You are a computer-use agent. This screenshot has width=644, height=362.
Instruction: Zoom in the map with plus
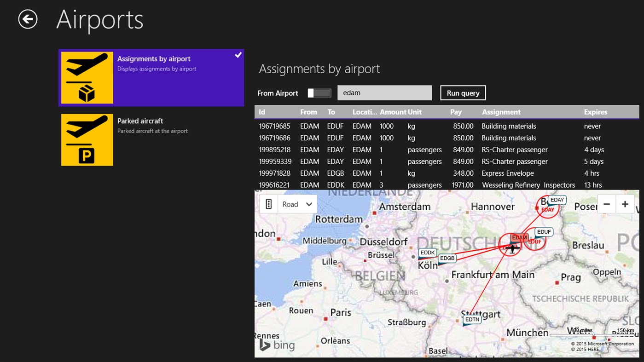coord(625,204)
